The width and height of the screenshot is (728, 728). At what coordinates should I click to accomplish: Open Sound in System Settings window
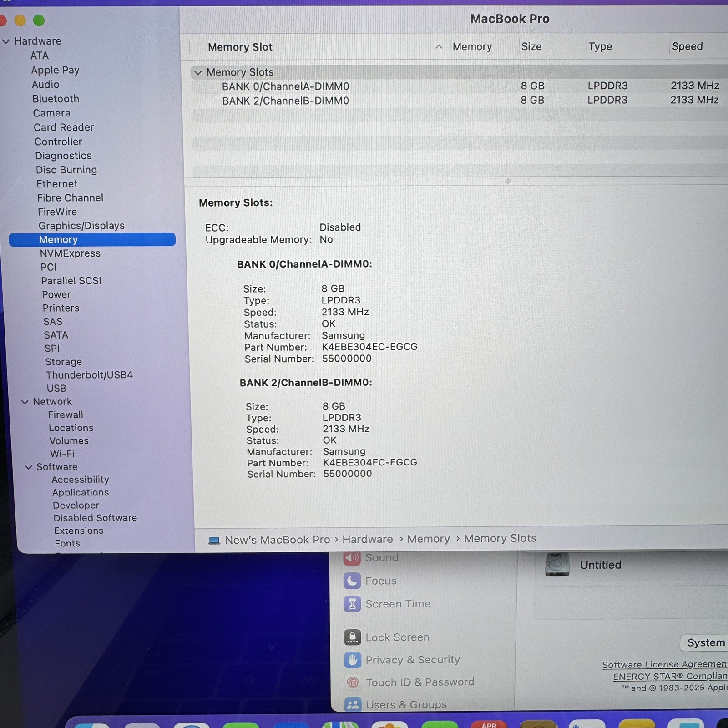point(381,558)
